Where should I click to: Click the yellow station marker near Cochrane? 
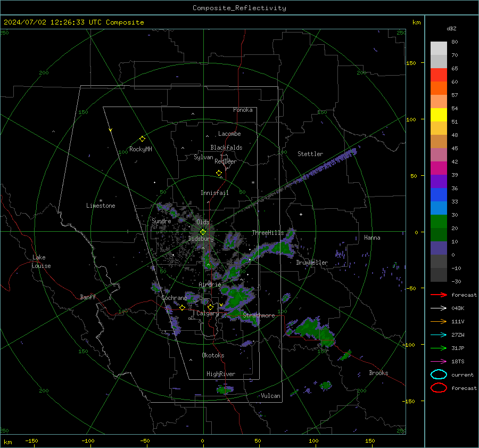(x=183, y=307)
